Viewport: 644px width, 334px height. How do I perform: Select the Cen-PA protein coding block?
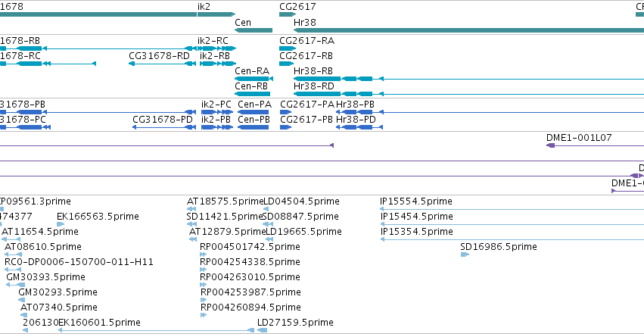[254, 112]
